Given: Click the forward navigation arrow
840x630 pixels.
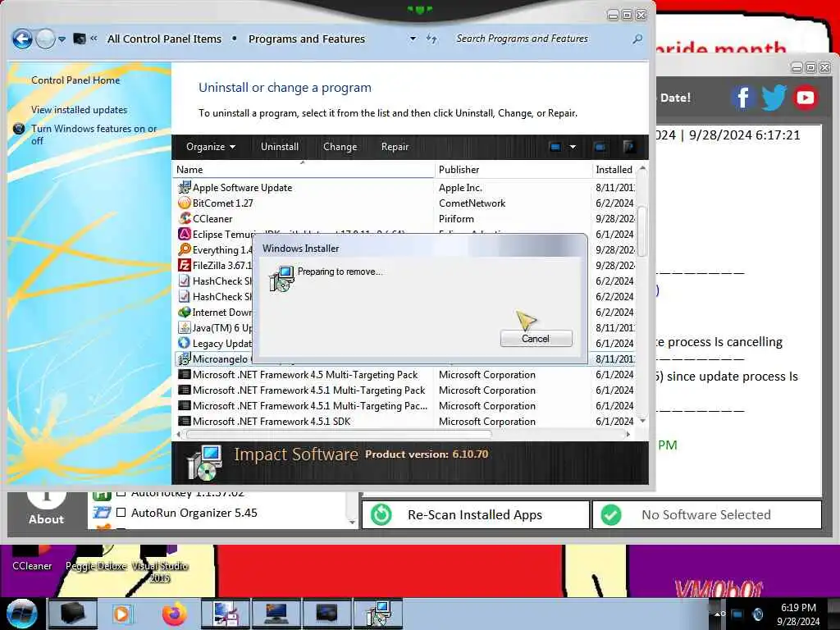Looking at the screenshot, I should (46, 39).
